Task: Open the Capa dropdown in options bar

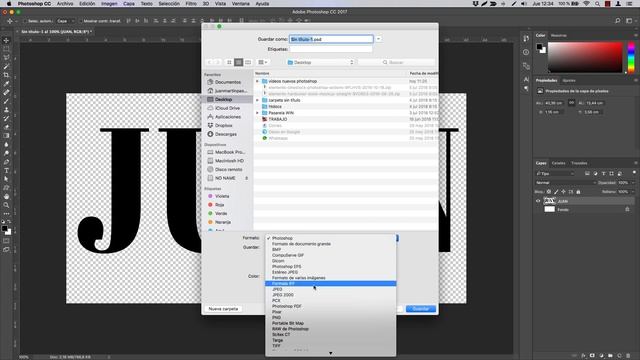Action: pyautogui.click(x=65, y=21)
